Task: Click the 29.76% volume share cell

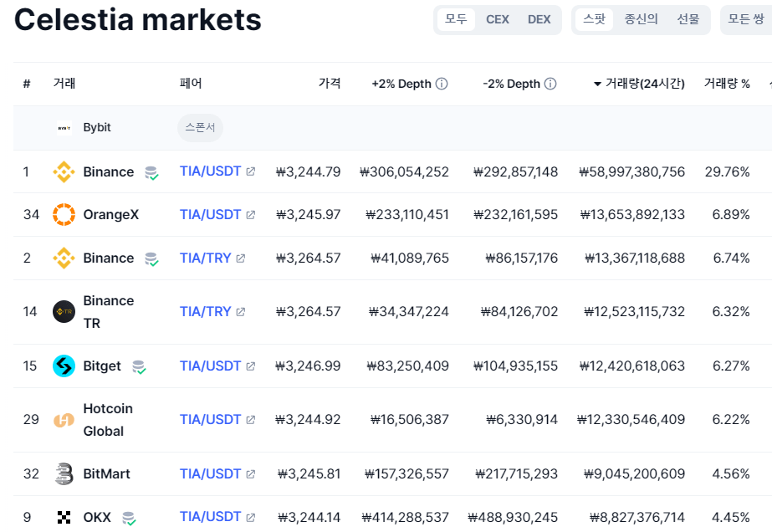Action: pos(727,172)
